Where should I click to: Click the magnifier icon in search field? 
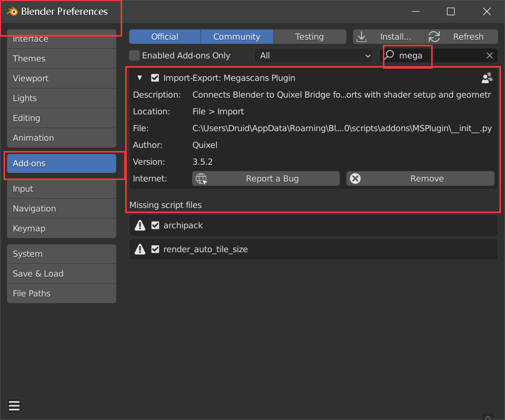coord(389,55)
